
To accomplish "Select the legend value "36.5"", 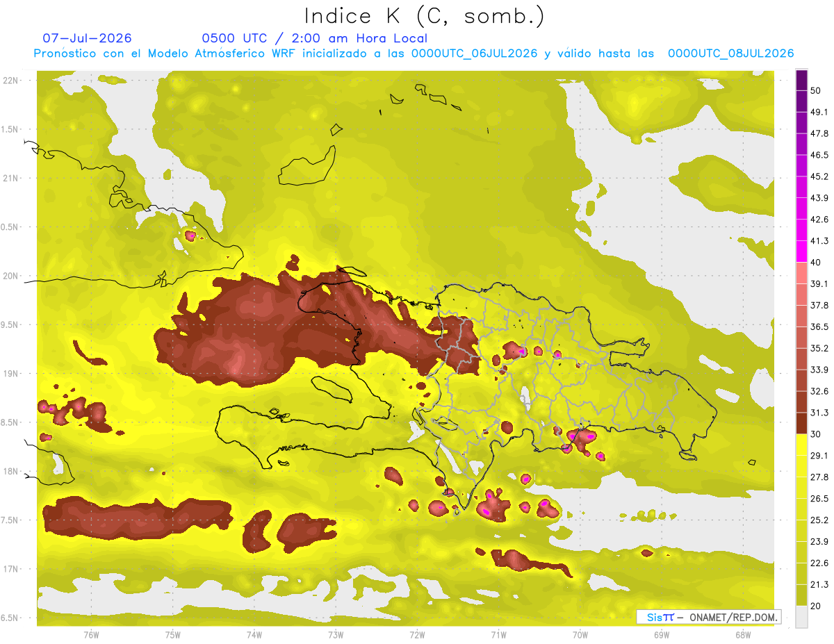I will pyautogui.click(x=819, y=327).
